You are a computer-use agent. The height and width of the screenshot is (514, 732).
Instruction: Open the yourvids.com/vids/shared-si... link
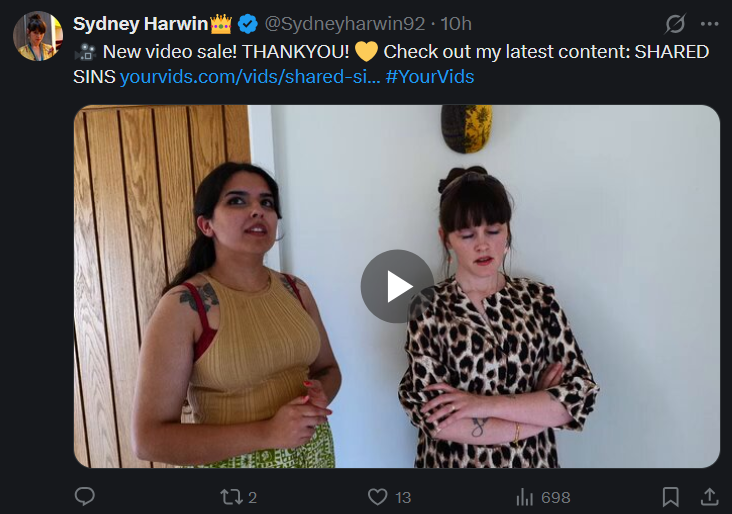(250, 77)
